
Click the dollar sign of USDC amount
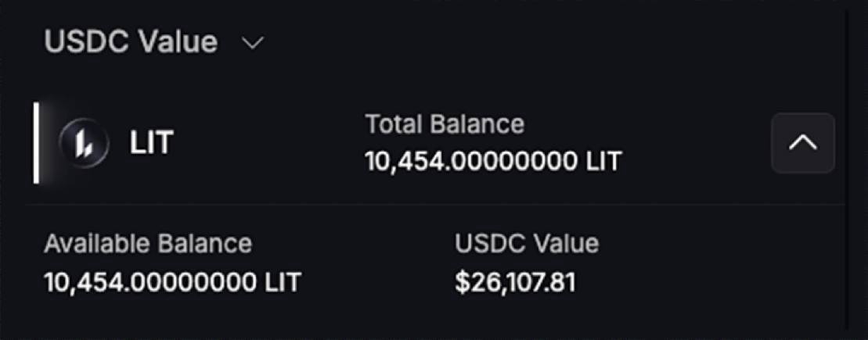(x=461, y=282)
